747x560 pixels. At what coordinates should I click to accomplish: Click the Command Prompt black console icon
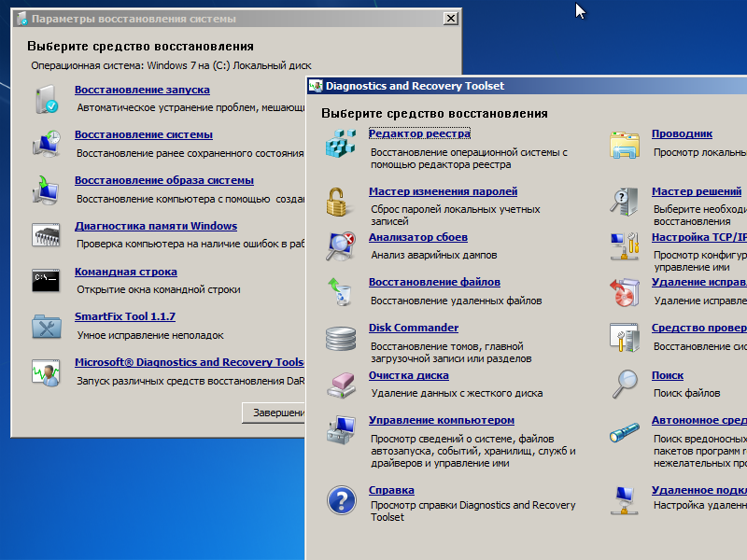(x=46, y=281)
